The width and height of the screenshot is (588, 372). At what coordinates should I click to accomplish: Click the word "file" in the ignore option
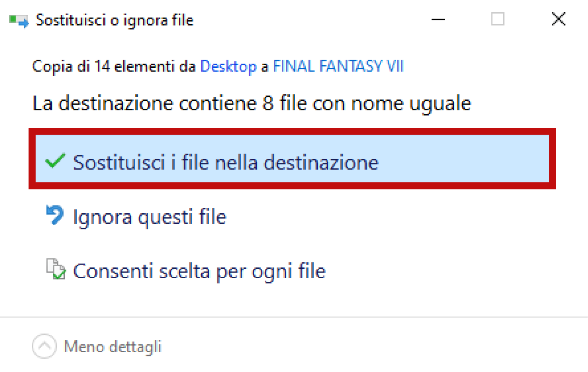(x=213, y=217)
